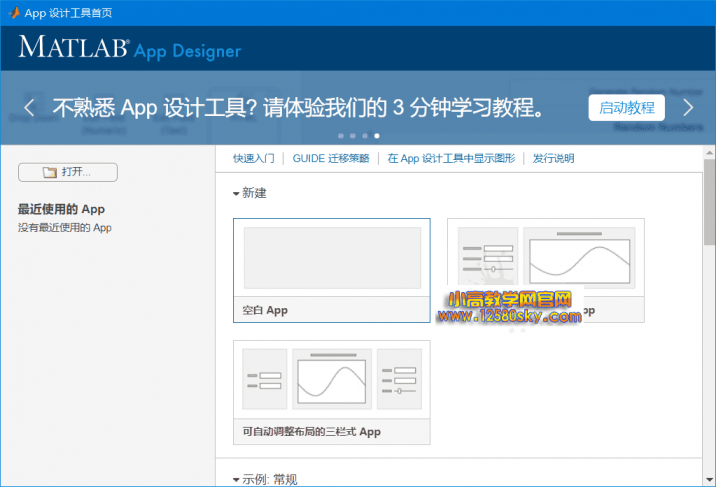
Task: Click the scrollbar up arrow
Action: (x=709, y=152)
